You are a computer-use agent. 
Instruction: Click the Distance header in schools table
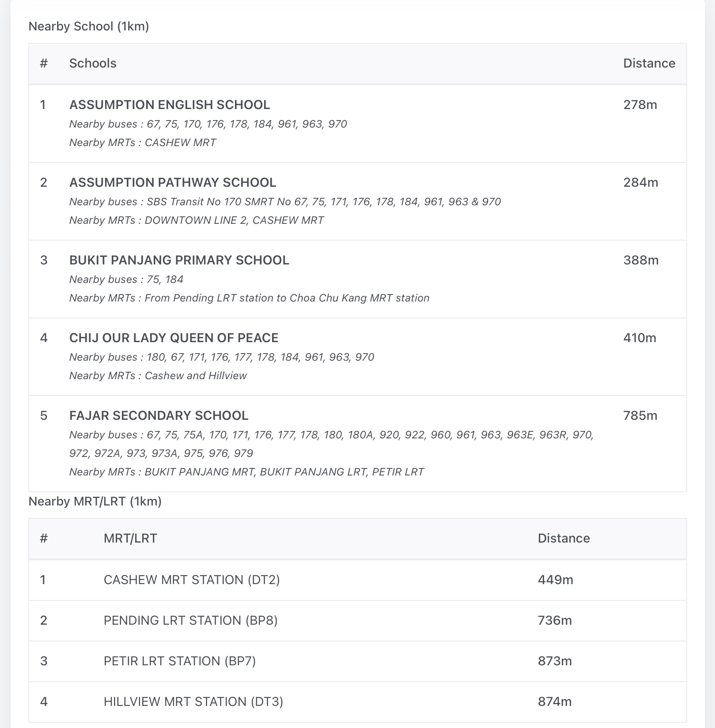coord(649,64)
